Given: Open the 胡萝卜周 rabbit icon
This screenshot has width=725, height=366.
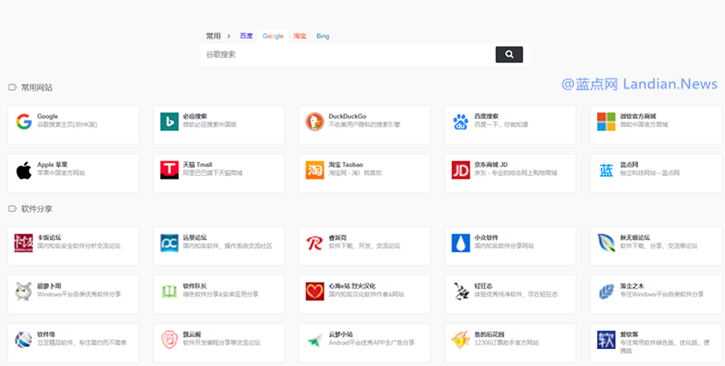Looking at the screenshot, I should click(23, 292).
